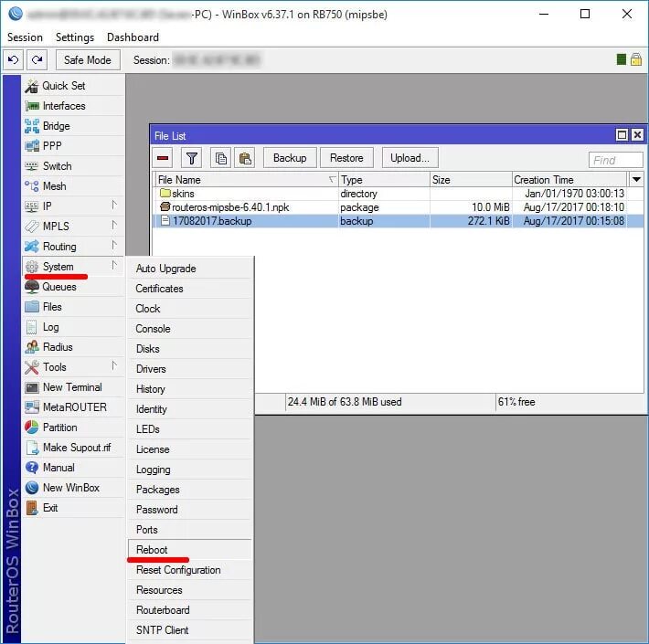Select Packages from System menu
Screen dimensions: 649x644
[190, 490]
